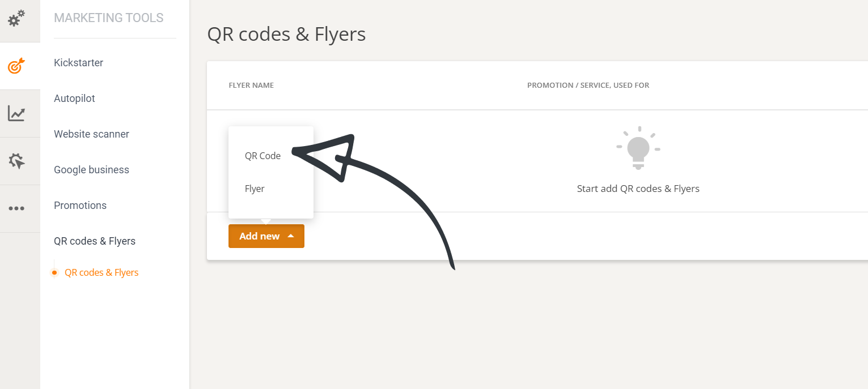Toggle the Add new caret arrow
This screenshot has height=389, width=868.
291,236
